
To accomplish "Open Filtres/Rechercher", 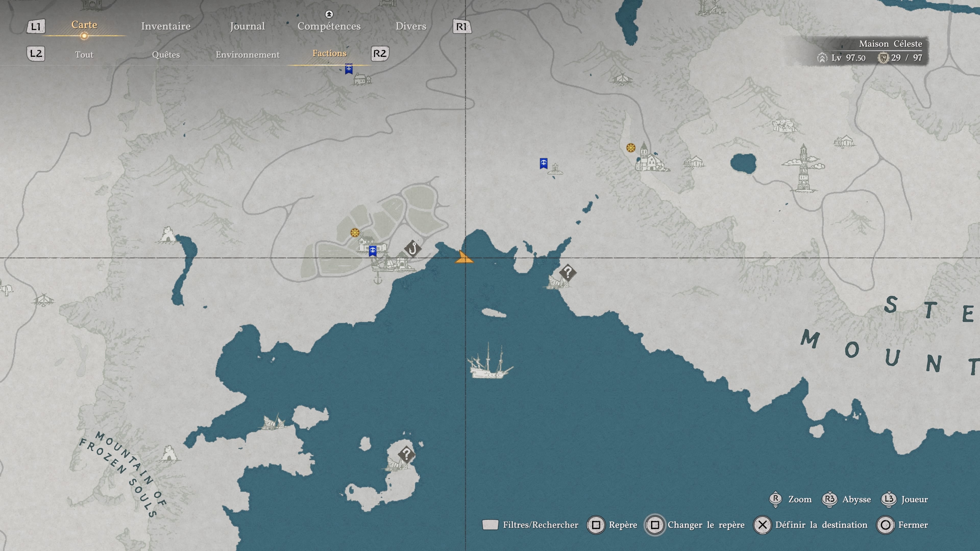I will pos(530,525).
